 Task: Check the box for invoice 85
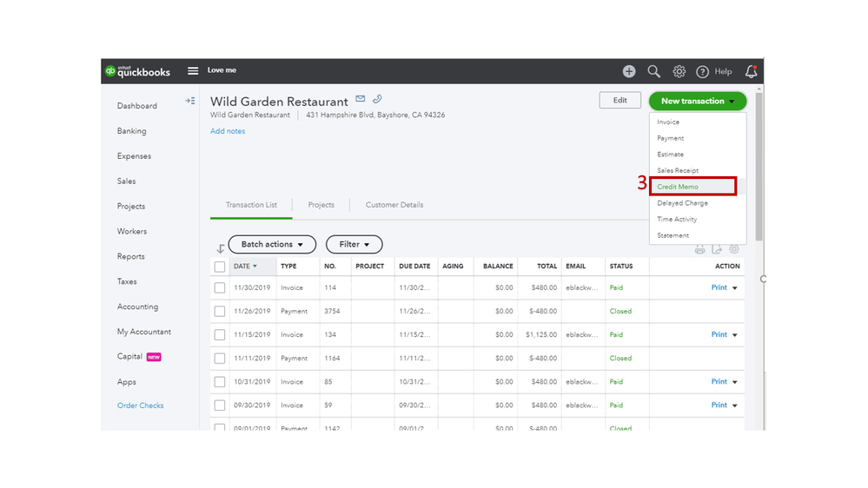220,382
